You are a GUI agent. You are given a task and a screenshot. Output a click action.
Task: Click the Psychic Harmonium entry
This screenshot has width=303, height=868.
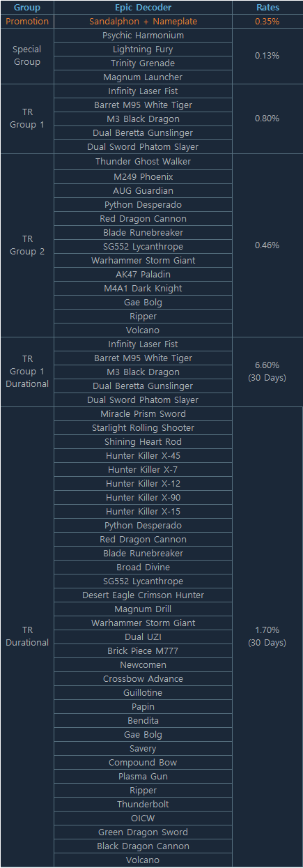tap(143, 36)
